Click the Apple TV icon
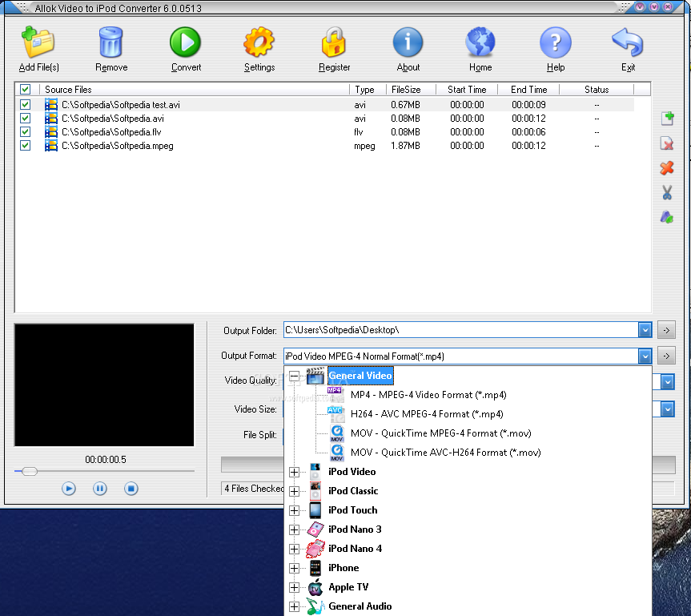This screenshot has width=691, height=616. click(315, 587)
